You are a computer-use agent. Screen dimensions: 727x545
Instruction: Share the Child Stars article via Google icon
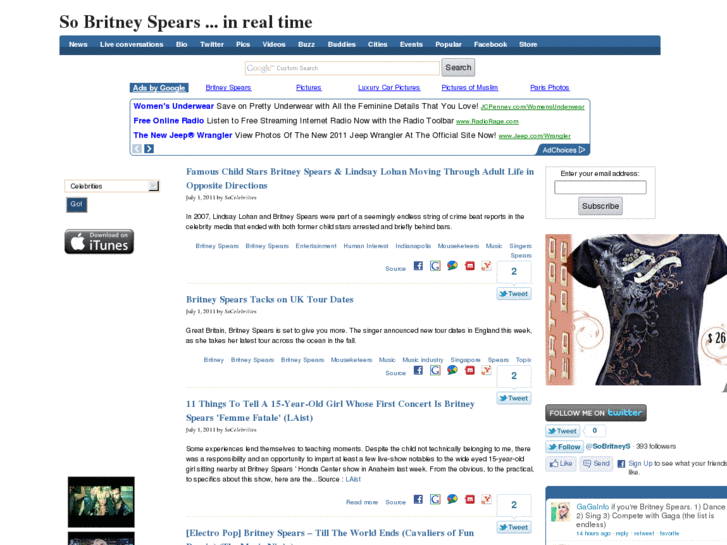click(435, 266)
